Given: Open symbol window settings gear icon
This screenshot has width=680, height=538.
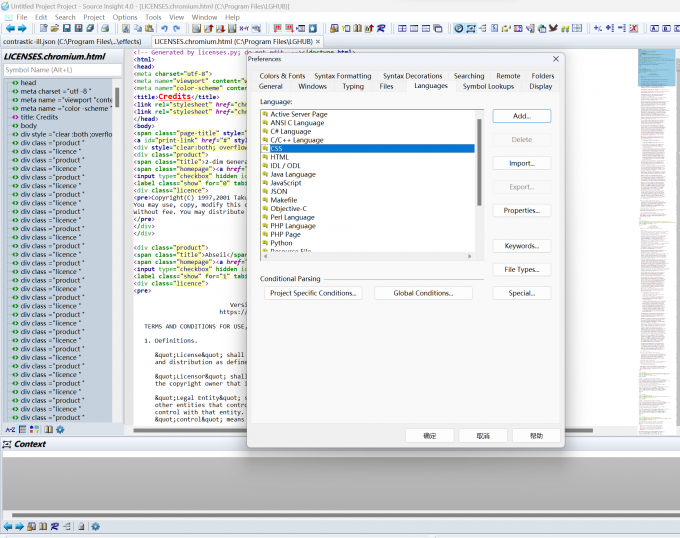Looking at the screenshot, I should [60, 429].
